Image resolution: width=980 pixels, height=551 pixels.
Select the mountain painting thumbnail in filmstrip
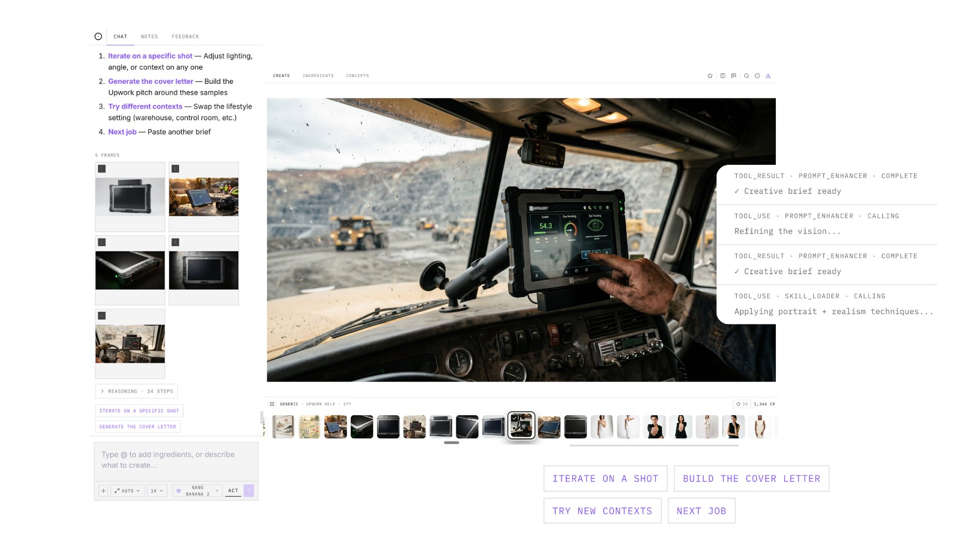coord(283,427)
